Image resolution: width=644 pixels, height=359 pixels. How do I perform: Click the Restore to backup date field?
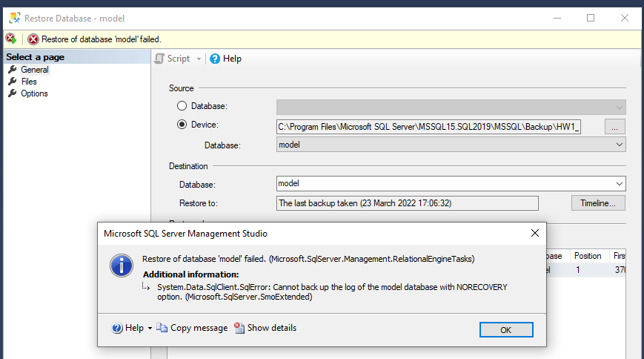(x=408, y=203)
